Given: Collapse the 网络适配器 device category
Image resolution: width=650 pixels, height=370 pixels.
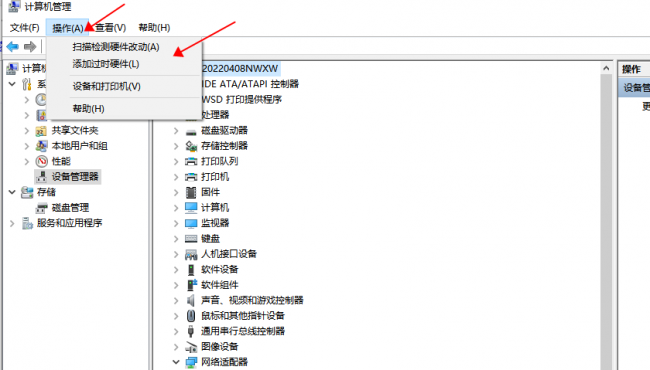Looking at the screenshot, I should click(176, 362).
